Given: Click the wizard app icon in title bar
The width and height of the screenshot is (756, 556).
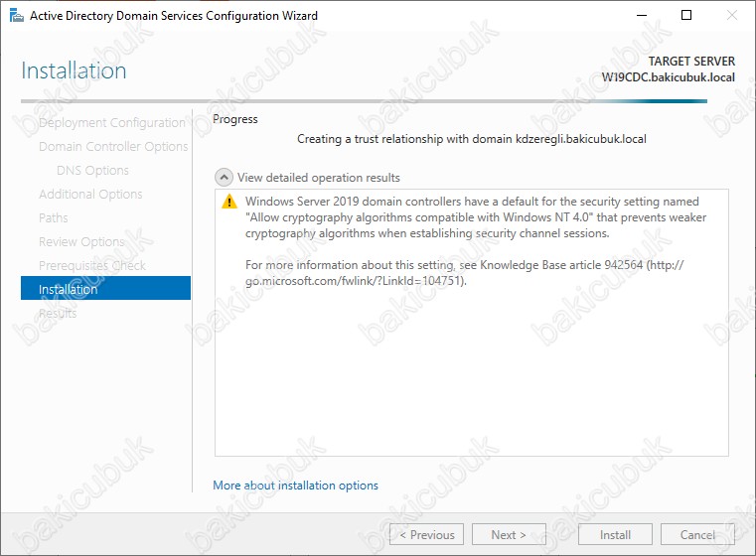Looking at the screenshot, I should 17,16.
